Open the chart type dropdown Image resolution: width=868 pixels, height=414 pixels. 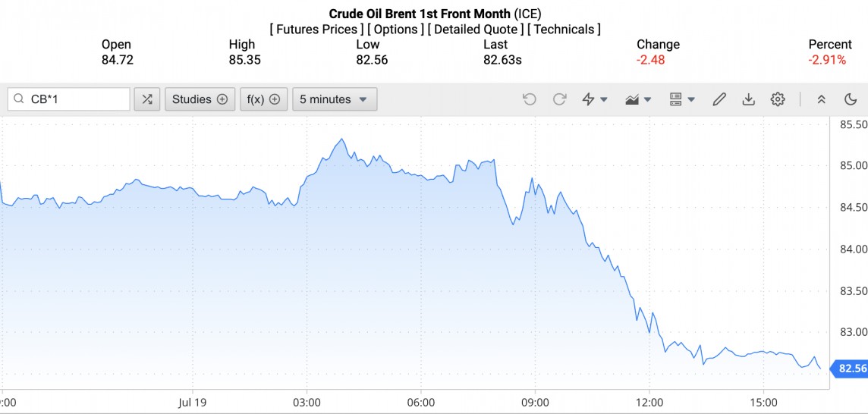[x=638, y=99]
